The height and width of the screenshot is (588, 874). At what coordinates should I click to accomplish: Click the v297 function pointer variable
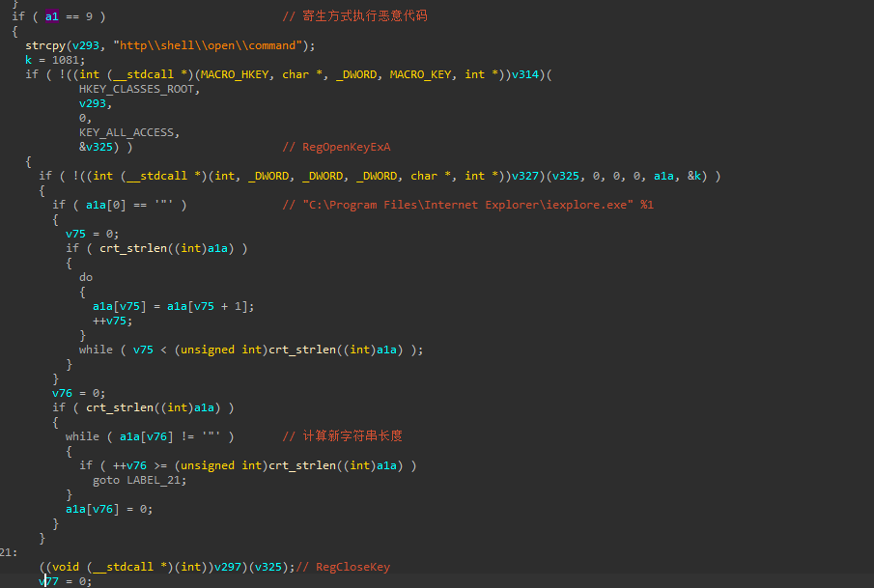tap(220, 567)
